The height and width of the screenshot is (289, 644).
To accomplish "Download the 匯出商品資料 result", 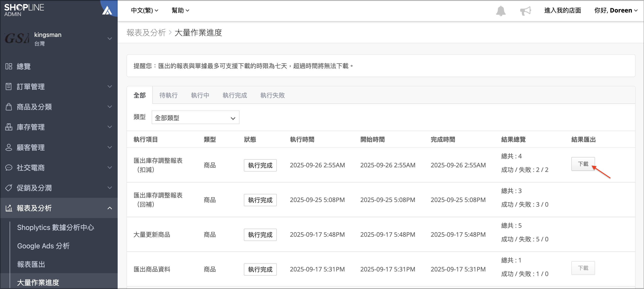I will [x=583, y=268].
